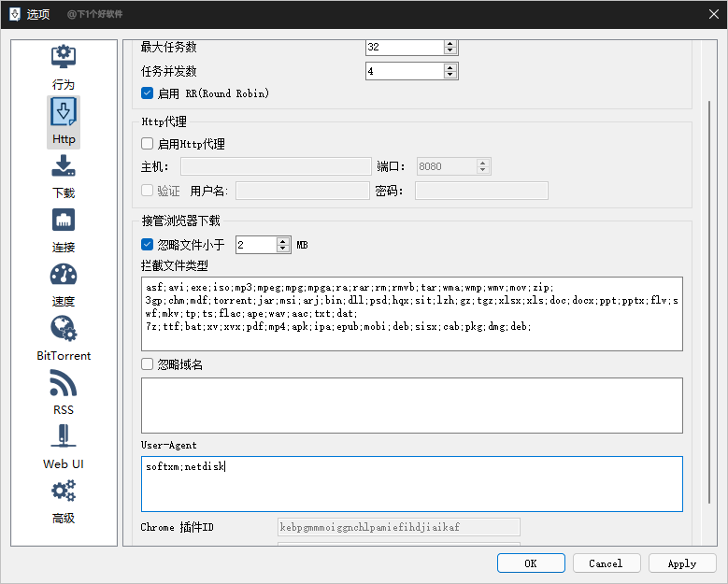Screen dimensions: 728x584
Task: Click the app icon in title bar
Action: [x=15, y=14]
